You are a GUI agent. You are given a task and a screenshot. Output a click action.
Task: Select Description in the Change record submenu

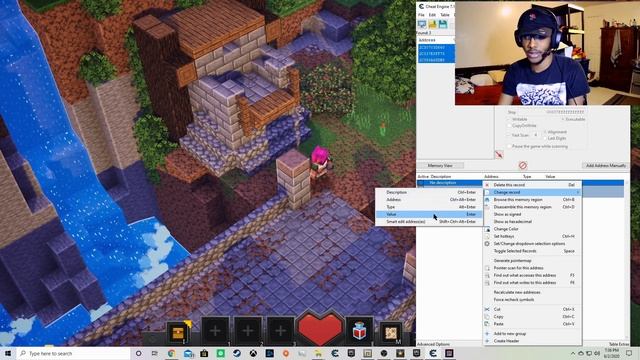click(429, 192)
